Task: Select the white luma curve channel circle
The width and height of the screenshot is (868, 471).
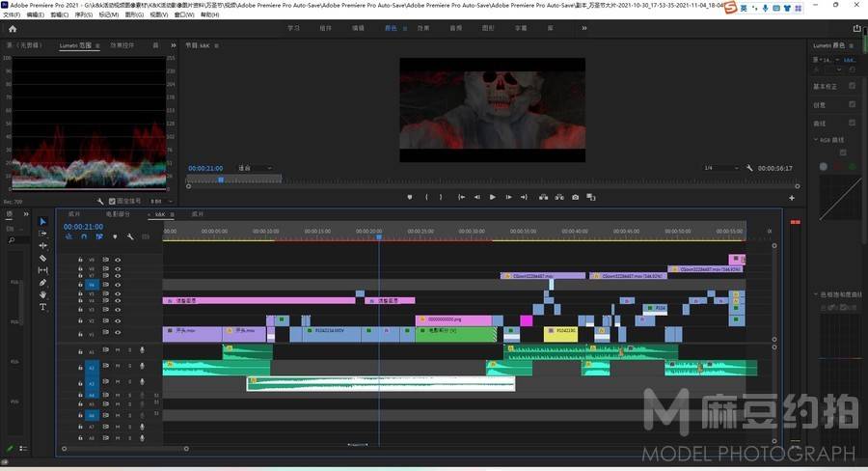Action: coord(824,166)
